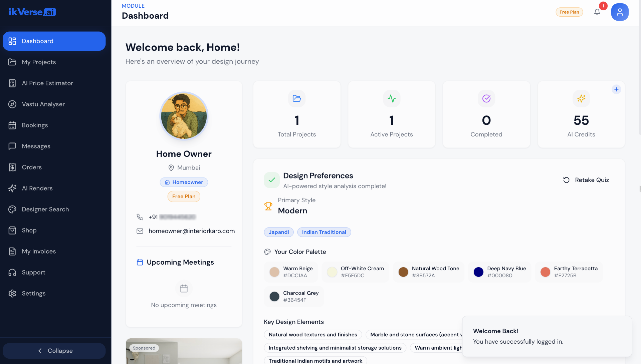Go to AI Renders
641x364 pixels.
pyautogui.click(x=54, y=188)
